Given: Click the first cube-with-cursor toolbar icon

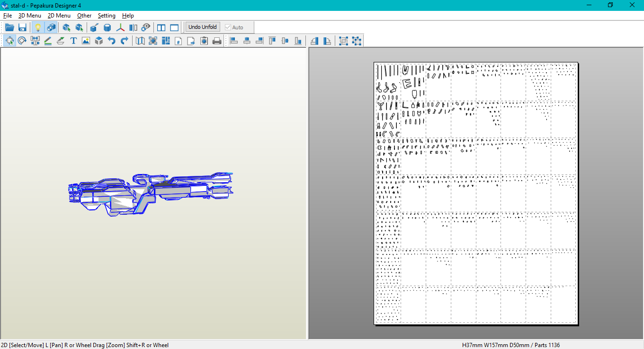Looking at the screenshot, I should click(x=66, y=27).
